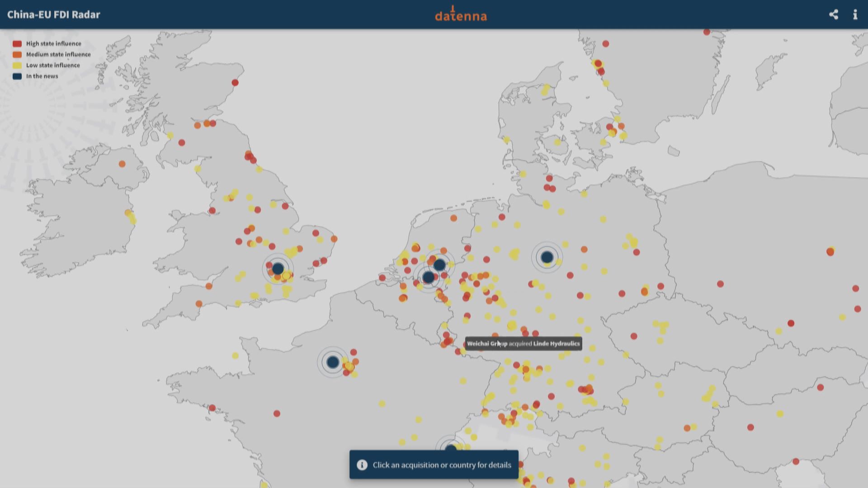Click the Low state influence legend label
Image resolution: width=868 pixels, height=488 pixels.
pyautogui.click(x=53, y=66)
